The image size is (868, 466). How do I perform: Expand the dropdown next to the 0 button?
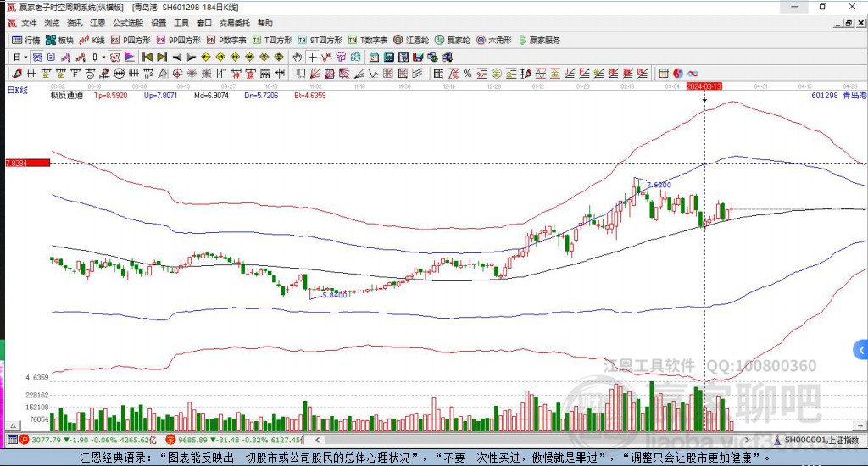pyautogui.click(x=103, y=57)
